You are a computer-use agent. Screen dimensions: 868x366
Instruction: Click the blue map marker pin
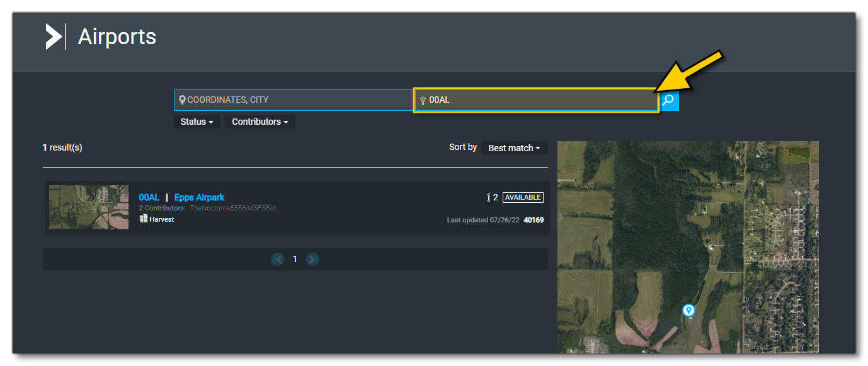(x=688, y=309)
